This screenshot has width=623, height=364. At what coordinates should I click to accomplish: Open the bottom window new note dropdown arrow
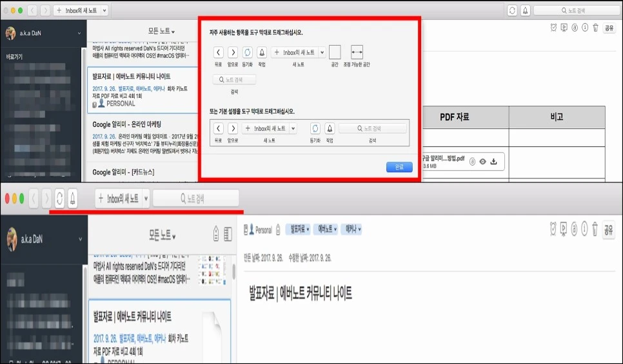146,198
